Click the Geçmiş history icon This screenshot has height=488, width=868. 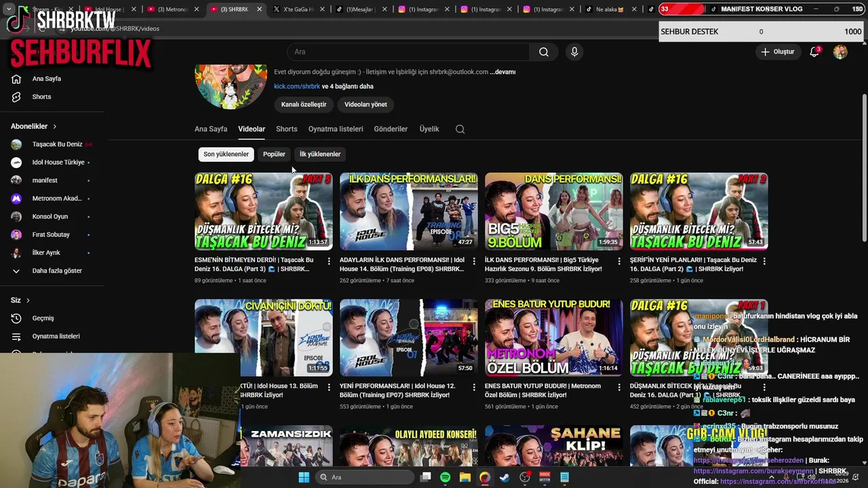coord(16,318)
